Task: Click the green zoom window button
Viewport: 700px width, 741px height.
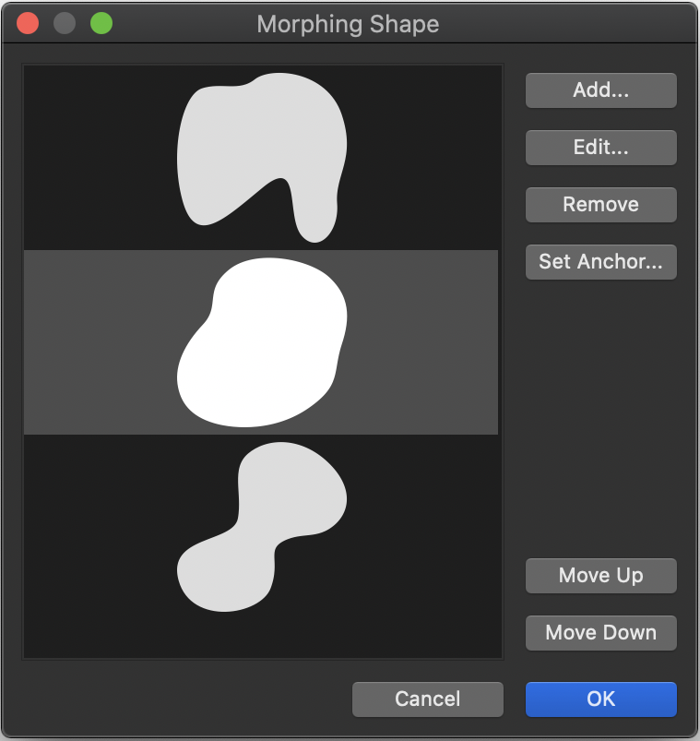Action: pyautogui.click(x=101, y=24)
